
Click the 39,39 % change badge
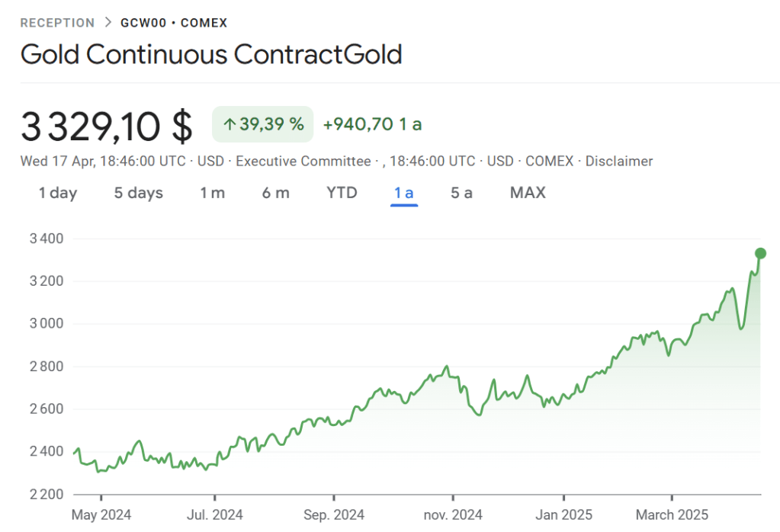coord(263,124)
